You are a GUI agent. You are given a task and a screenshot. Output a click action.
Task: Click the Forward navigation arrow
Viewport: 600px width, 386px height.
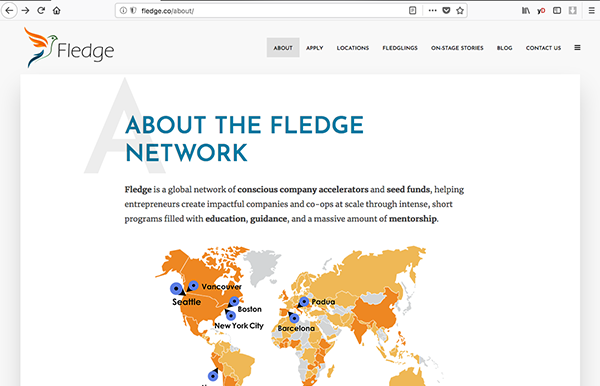pos(25,10)
